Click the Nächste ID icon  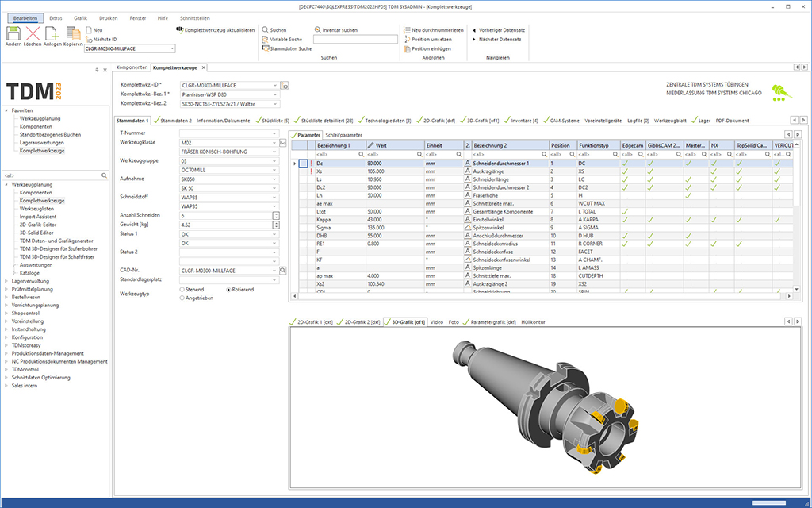coord(89,40)
